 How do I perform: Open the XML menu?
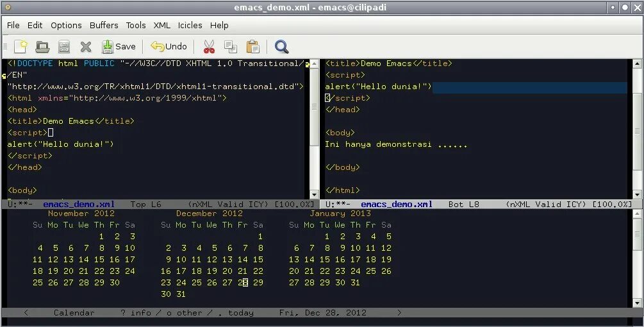coord(162,25)
